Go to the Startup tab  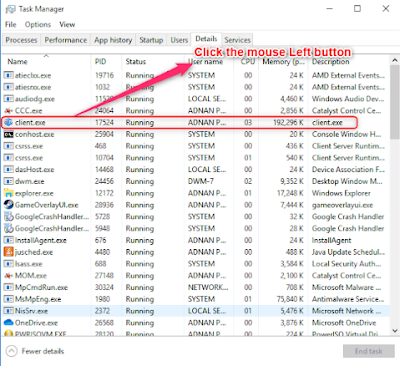coord(151,40)
